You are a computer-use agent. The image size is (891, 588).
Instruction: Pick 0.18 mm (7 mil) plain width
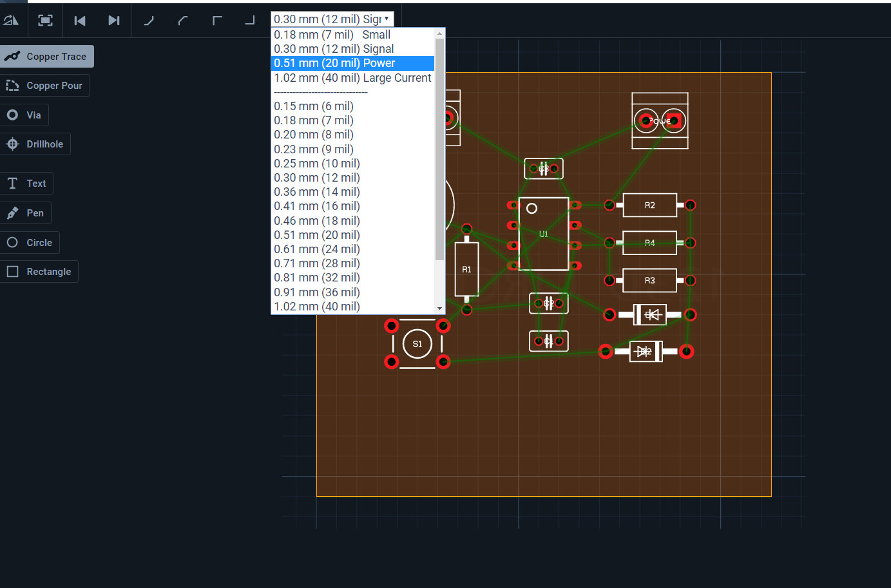[353, 120]
